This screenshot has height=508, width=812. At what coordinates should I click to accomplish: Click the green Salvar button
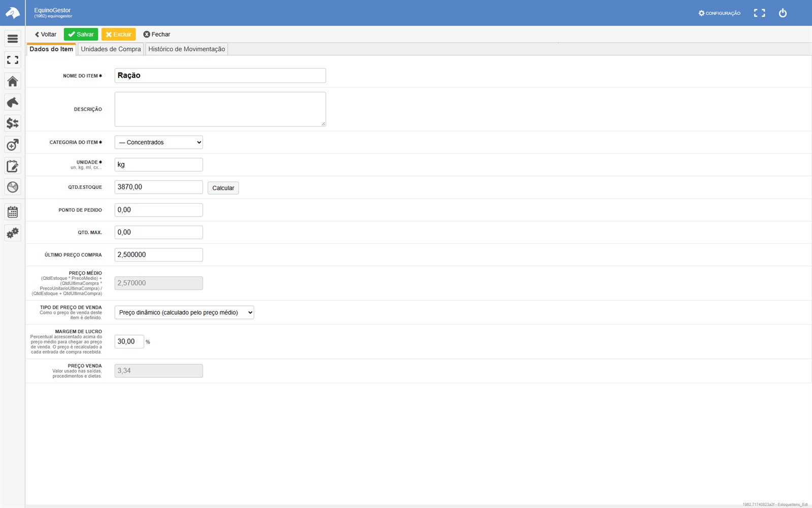click(x=81, y=35)
